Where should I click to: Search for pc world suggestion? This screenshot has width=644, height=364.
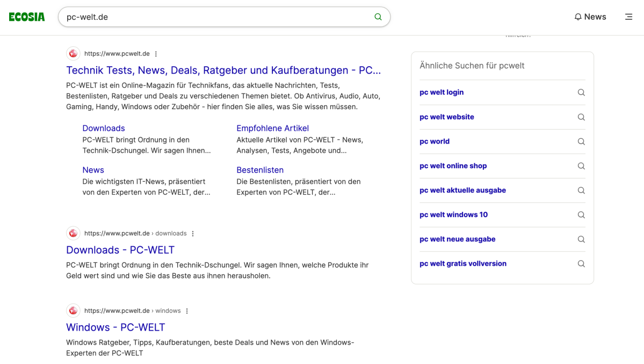click(435, 141)
